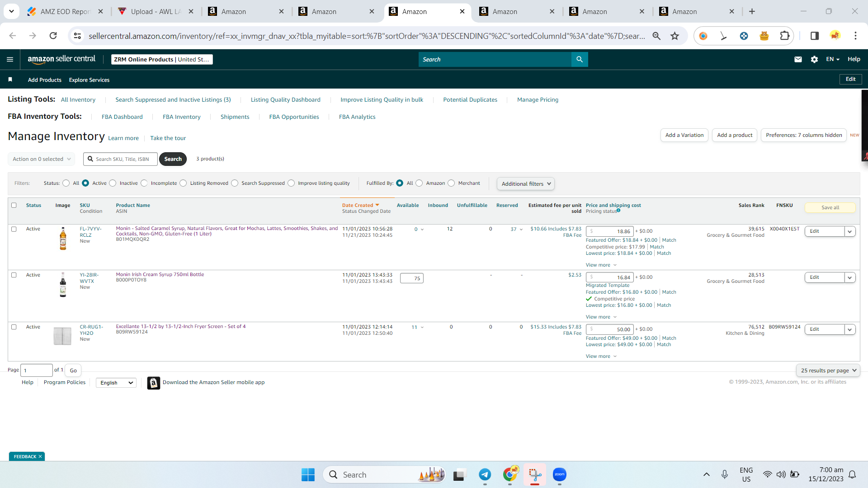Select the Search Suppressed status filter
The height and width of the screenshot is (488, 868).
(x=235, y=183)
